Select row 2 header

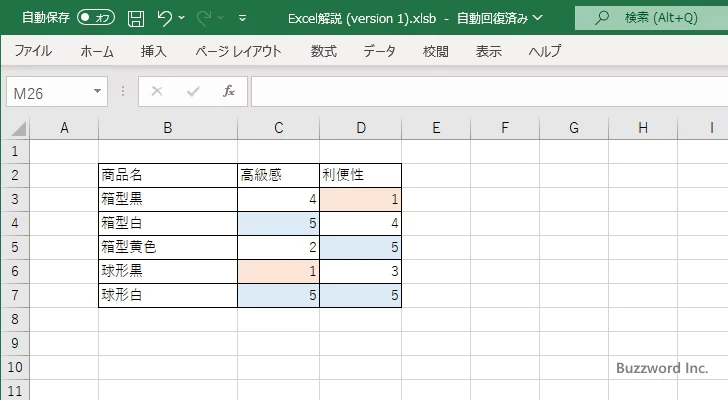click(15, 175)
